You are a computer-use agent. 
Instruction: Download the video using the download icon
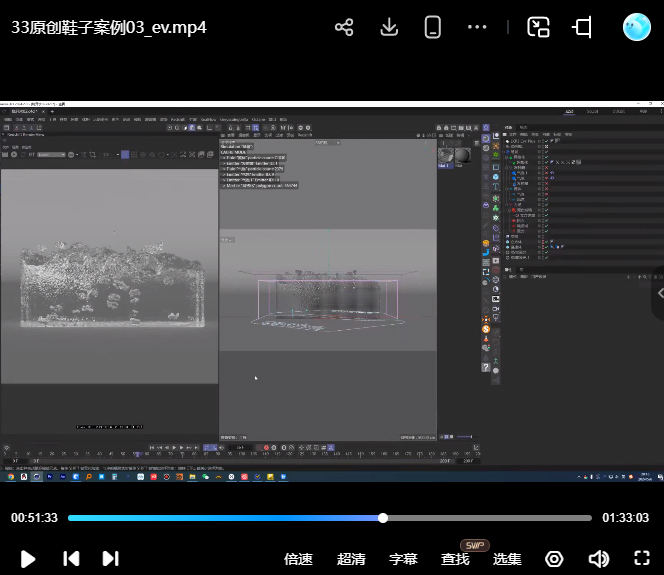390,27
